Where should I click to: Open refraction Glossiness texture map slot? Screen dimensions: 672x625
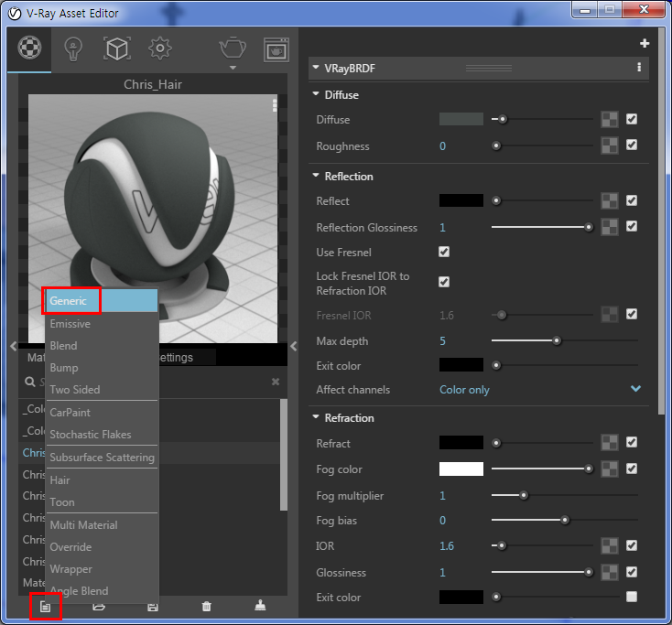click(610, 572)
